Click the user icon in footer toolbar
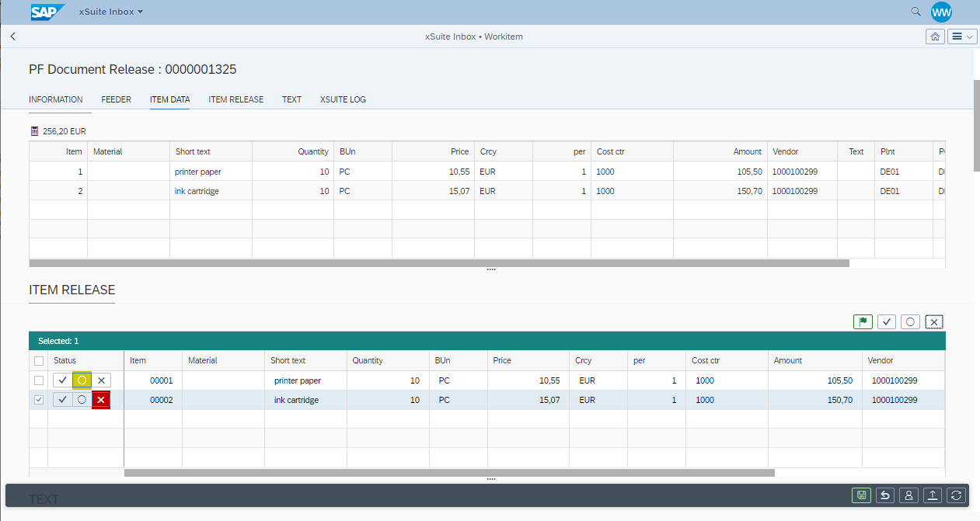Image resolution: width=980 pixels, height=521 pixels. point(909,495)
